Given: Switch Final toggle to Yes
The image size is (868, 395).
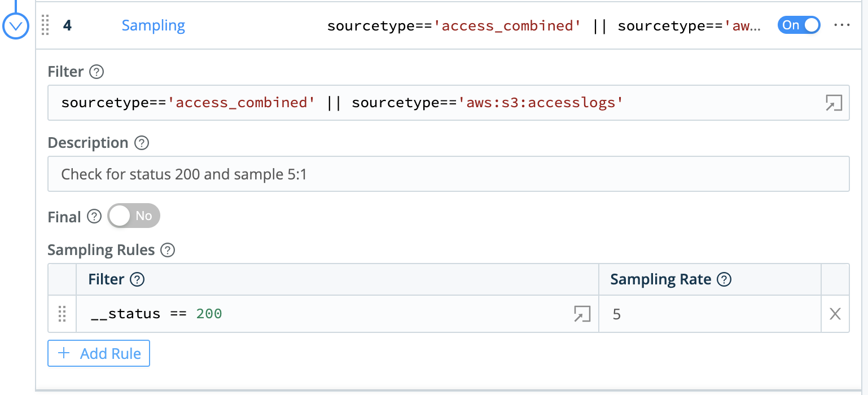Looking at the screenshot, I should tap(134, 216).
